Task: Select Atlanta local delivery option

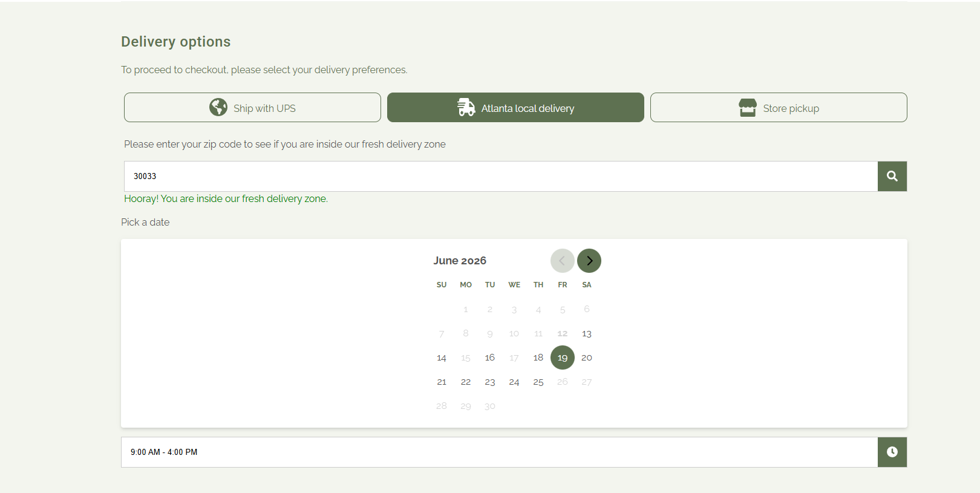Action: 515,108
